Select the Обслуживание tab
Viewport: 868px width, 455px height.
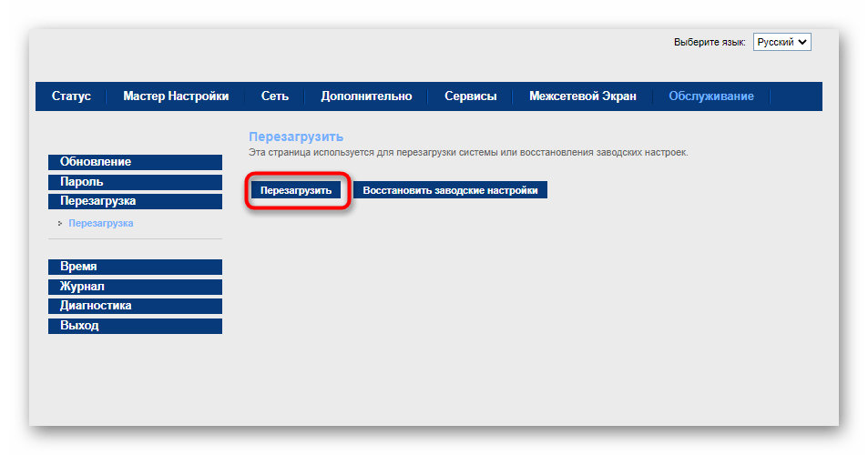(710, 96)
